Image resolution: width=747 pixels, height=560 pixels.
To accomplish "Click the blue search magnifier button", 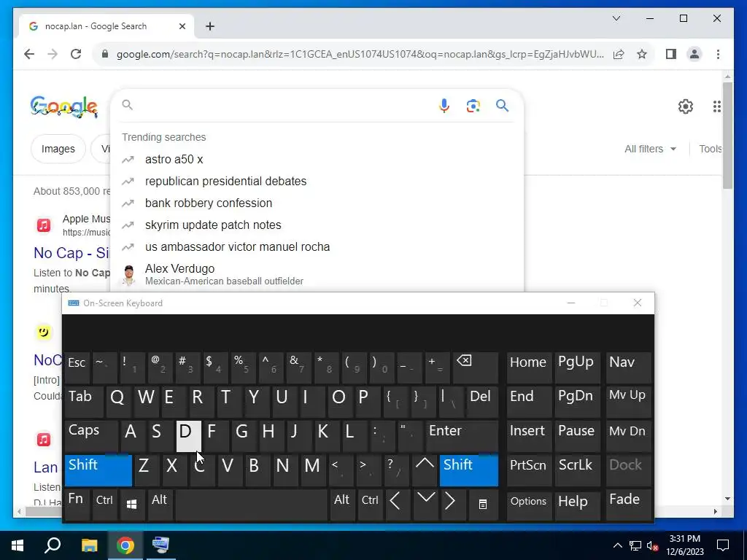I will click(x=502, y=105).
